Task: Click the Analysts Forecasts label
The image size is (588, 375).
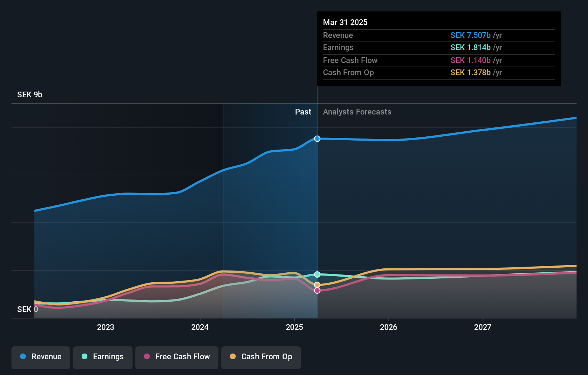Action: coord(357,112)
